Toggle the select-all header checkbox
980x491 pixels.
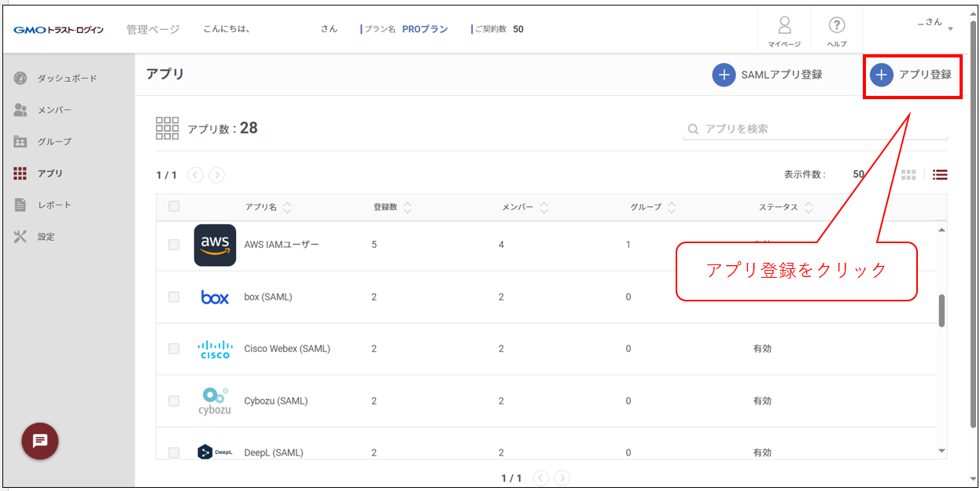(x=174, y=207)
